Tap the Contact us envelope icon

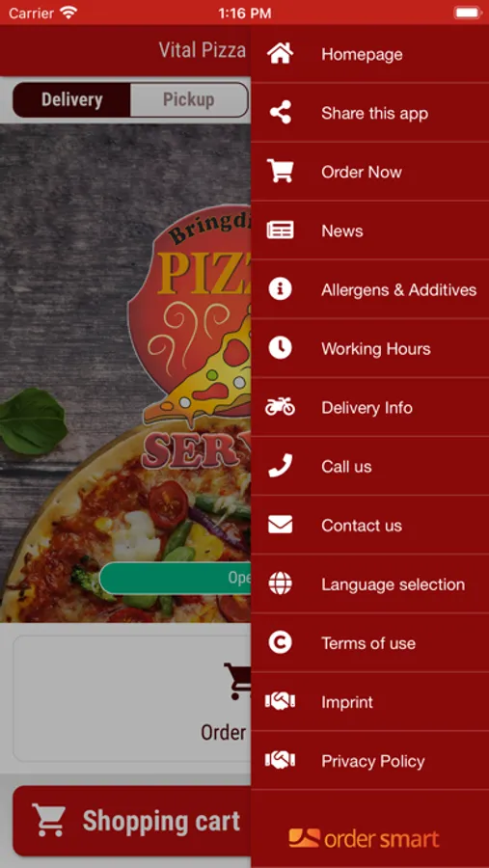click(281, 525)
